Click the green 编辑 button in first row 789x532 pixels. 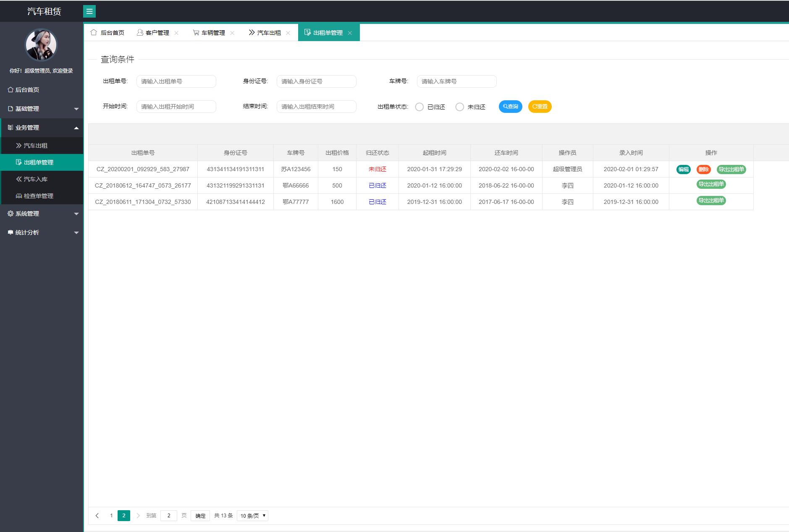coord(683,170)
